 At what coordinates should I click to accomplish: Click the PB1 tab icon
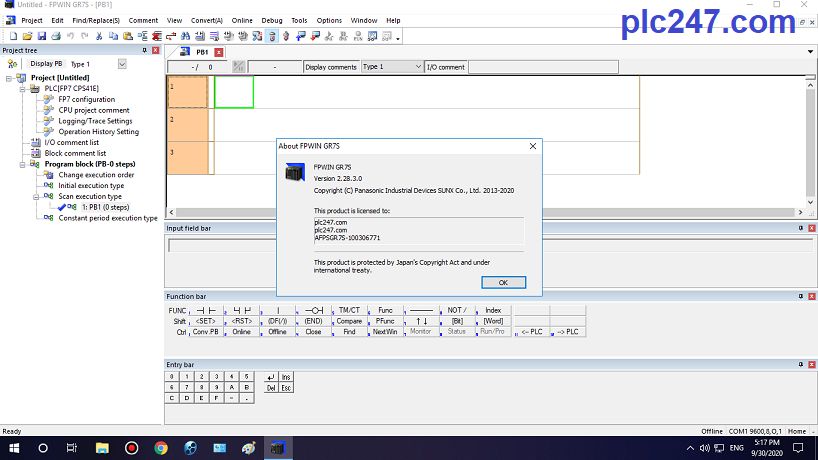[185, 52]
